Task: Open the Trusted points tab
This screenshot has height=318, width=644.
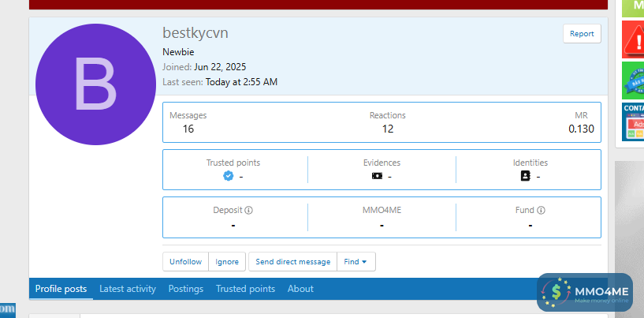Action: (246, 289)
